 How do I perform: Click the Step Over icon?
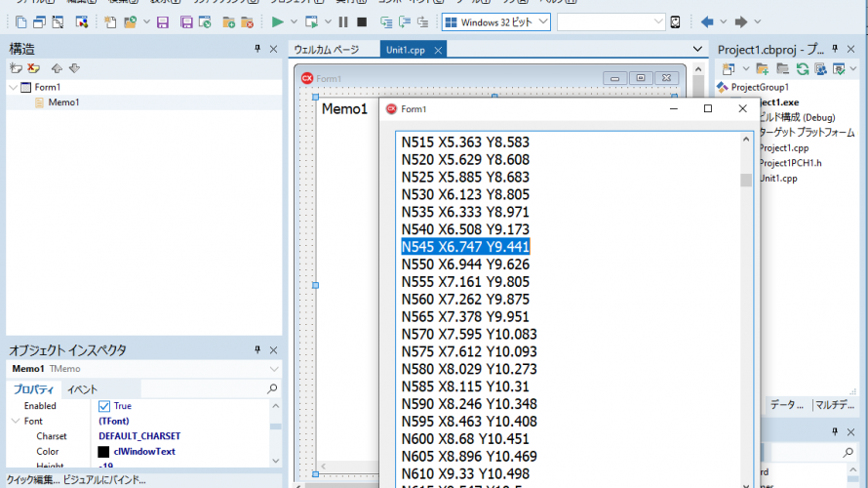click(405, 22)
